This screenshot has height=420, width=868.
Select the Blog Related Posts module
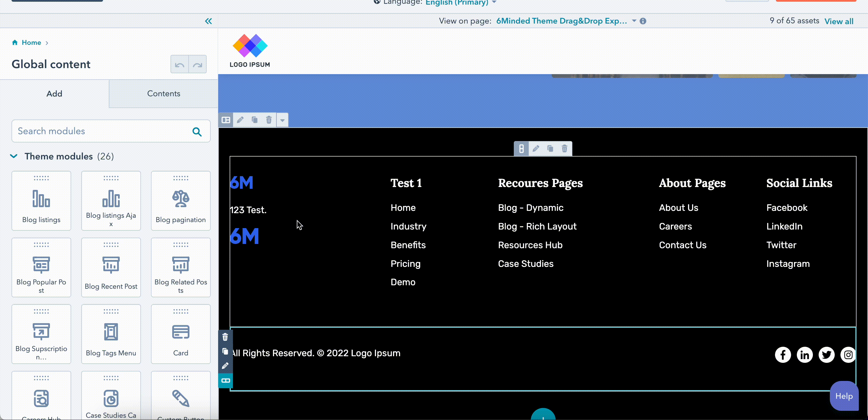tap(181, 268)
